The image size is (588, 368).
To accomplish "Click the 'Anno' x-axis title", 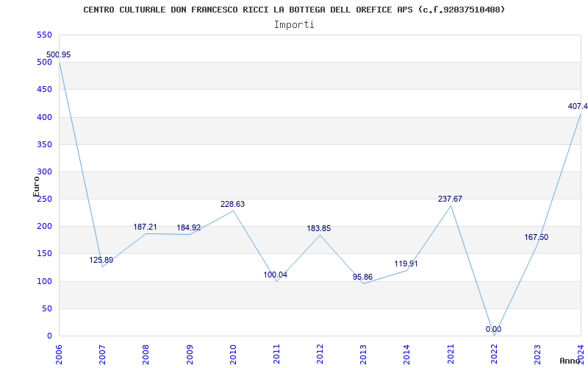I will click(x=570, y=361).
